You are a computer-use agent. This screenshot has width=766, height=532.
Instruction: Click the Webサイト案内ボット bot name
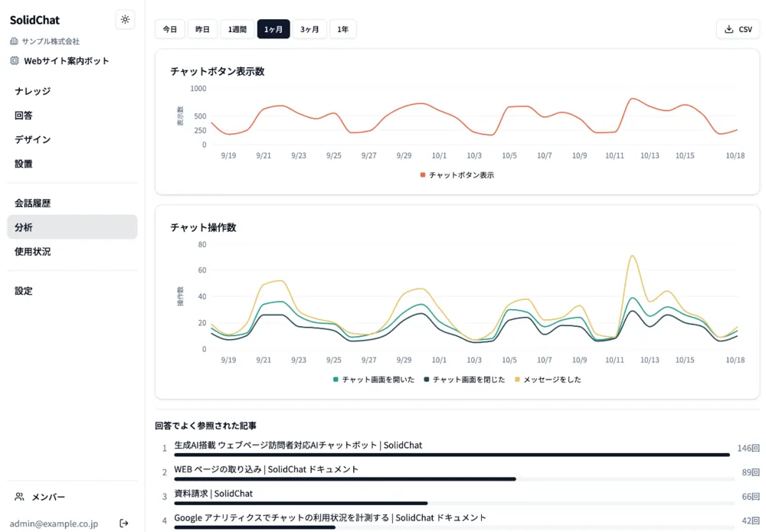[67, 61]
